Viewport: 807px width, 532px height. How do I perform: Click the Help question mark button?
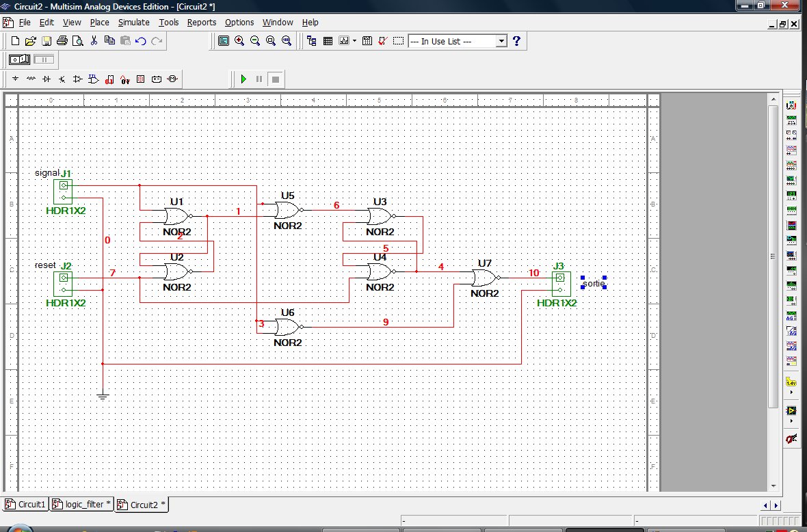click(x=516, y=41)
